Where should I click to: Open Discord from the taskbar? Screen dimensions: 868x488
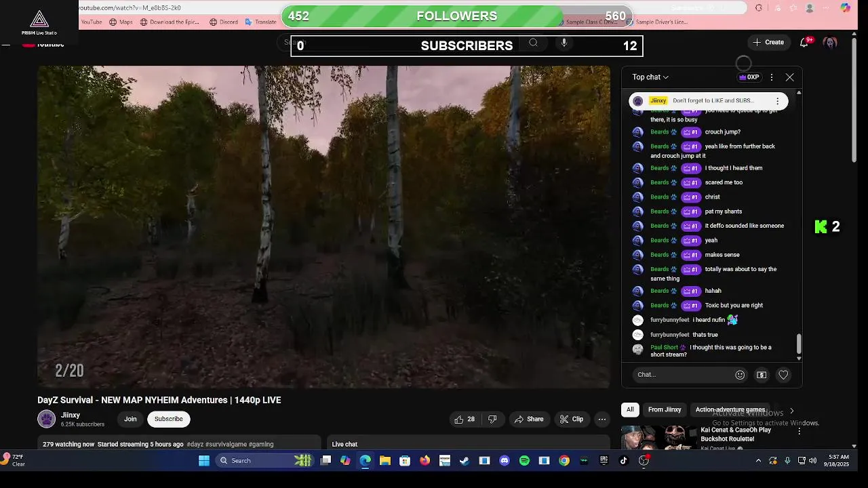click(504, 460)
